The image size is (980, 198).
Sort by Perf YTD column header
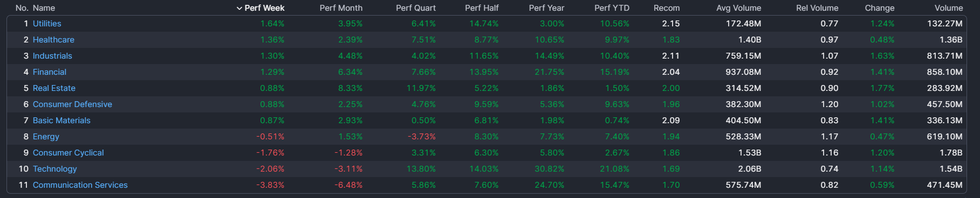point(612,8)
